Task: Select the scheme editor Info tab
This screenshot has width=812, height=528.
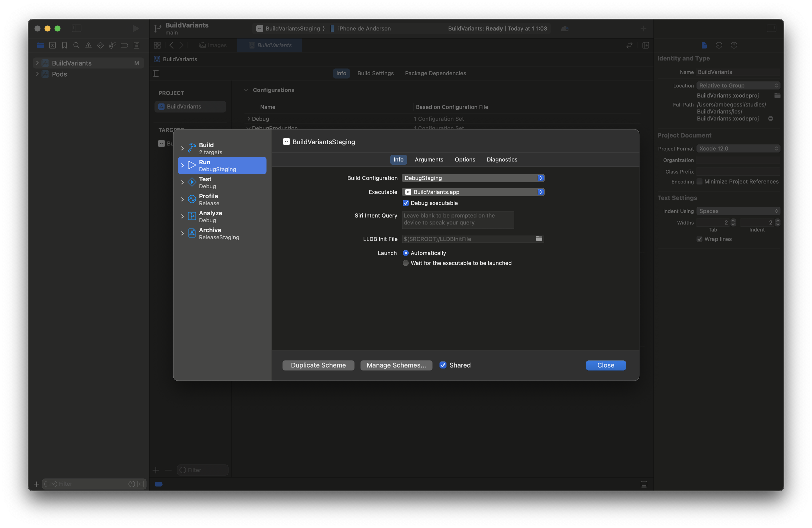Action: point(398,159)
